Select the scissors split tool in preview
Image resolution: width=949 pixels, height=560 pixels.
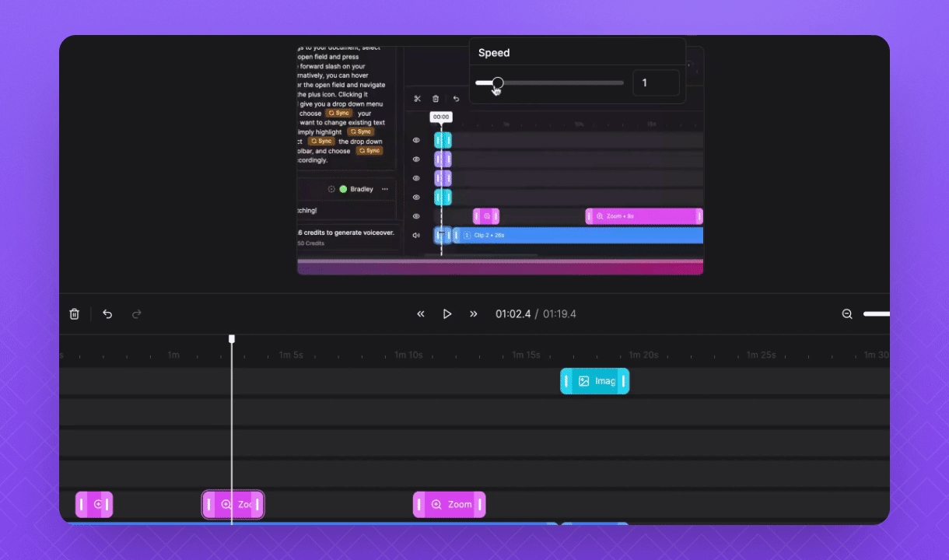[417, 99]
